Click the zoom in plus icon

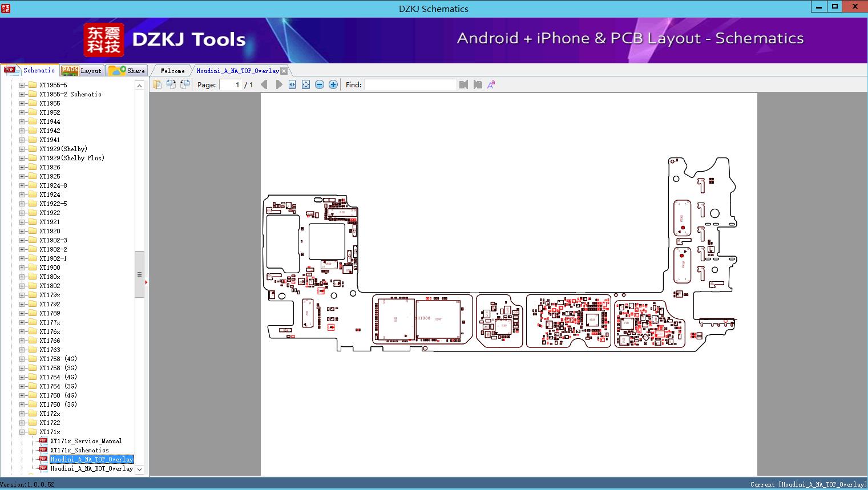click(x=333, y=84)
